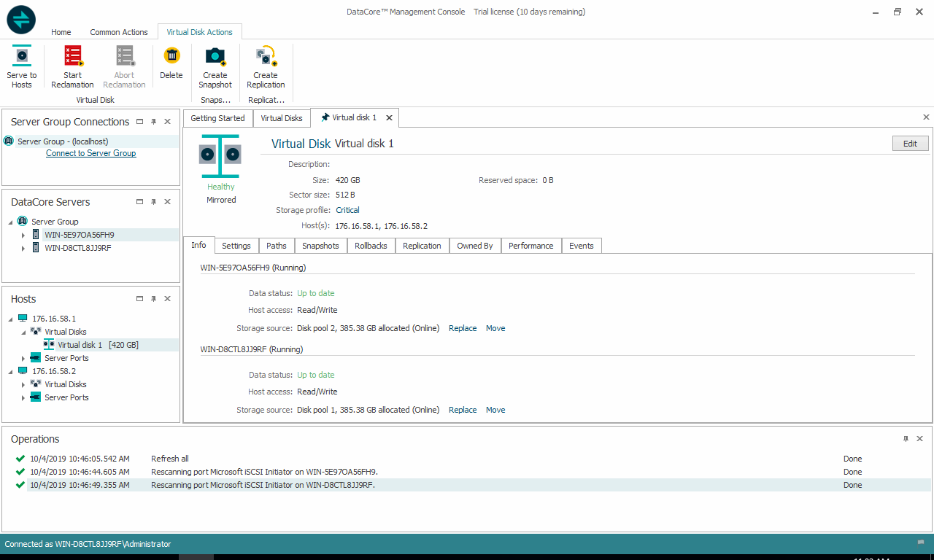Pin the Operations panel
This screenshot has height=560, width=934.
906,439
